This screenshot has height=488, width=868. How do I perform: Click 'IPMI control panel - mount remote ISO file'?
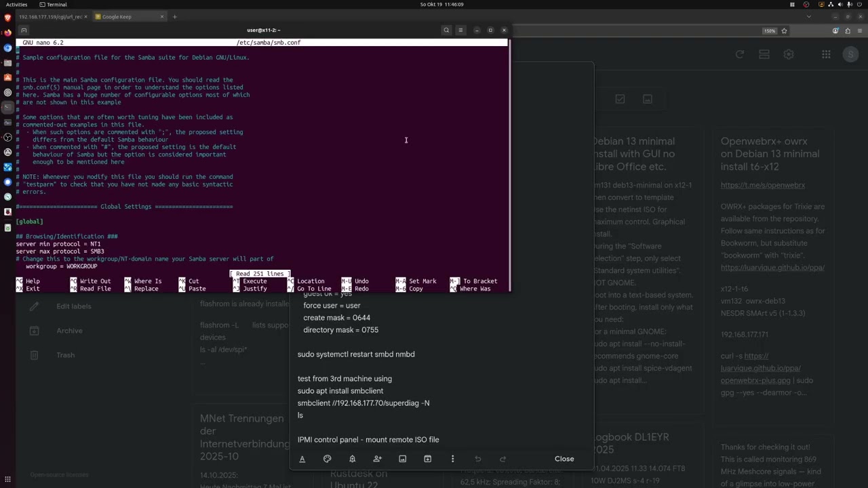pos(368,440)
